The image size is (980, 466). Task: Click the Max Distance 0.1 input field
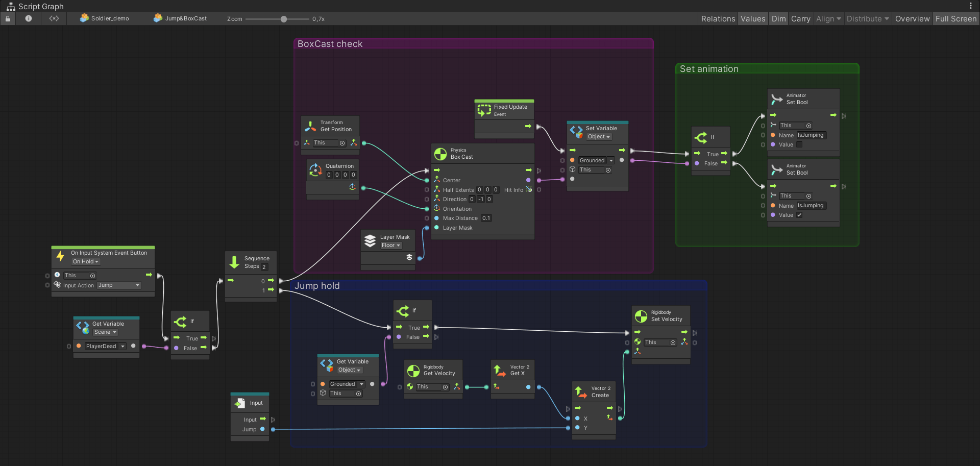[x=486, y=218]
